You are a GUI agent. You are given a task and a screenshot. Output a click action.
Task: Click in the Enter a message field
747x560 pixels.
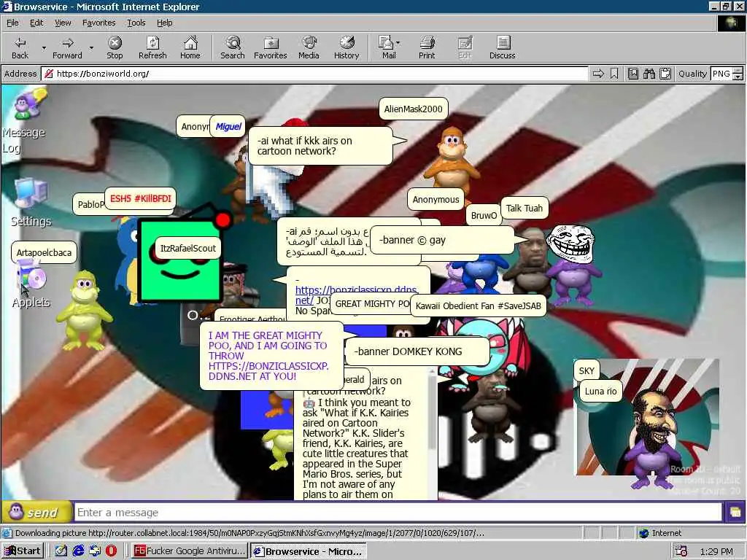(398, 513)
